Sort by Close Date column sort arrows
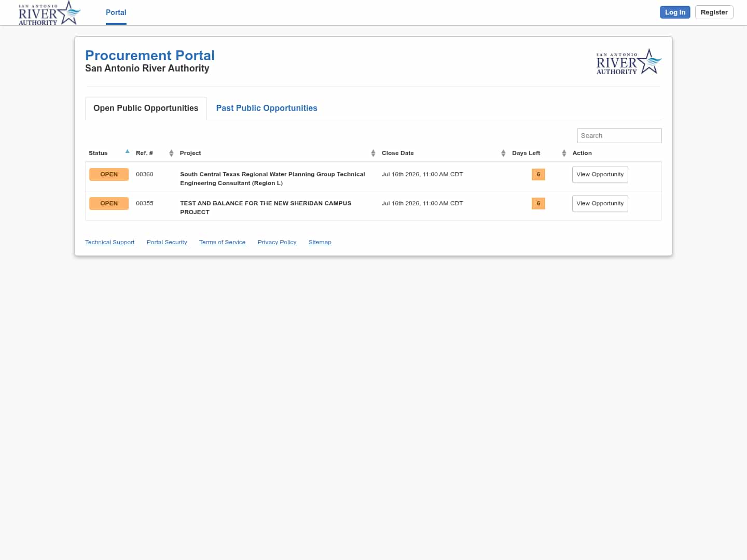 pyautogui.click(x=503, y=153)
